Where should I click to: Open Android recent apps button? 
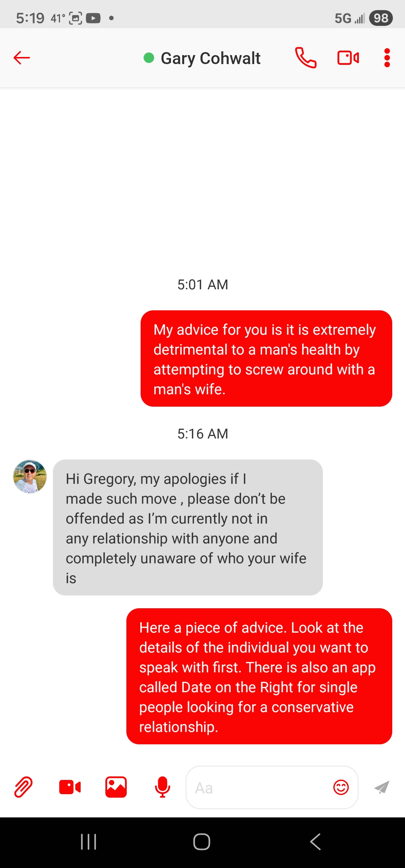pos(89,842)
